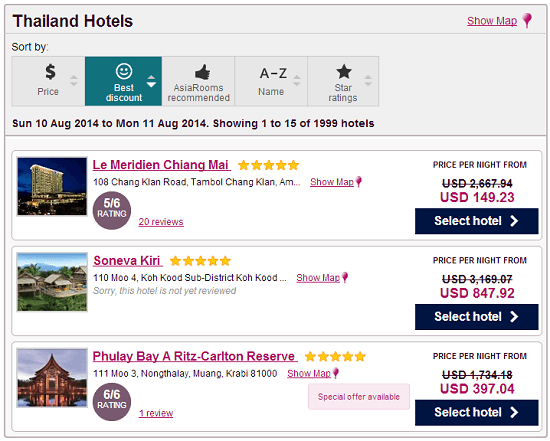Click the map pin beside Le Meridien address
This screenshot has width=550, height=441.
(x=358, y=182)
